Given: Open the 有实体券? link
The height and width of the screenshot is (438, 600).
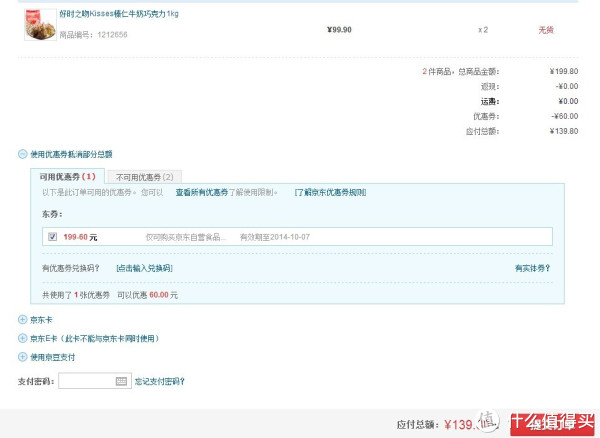Looking at the screenshot, I should coord(532,268).
